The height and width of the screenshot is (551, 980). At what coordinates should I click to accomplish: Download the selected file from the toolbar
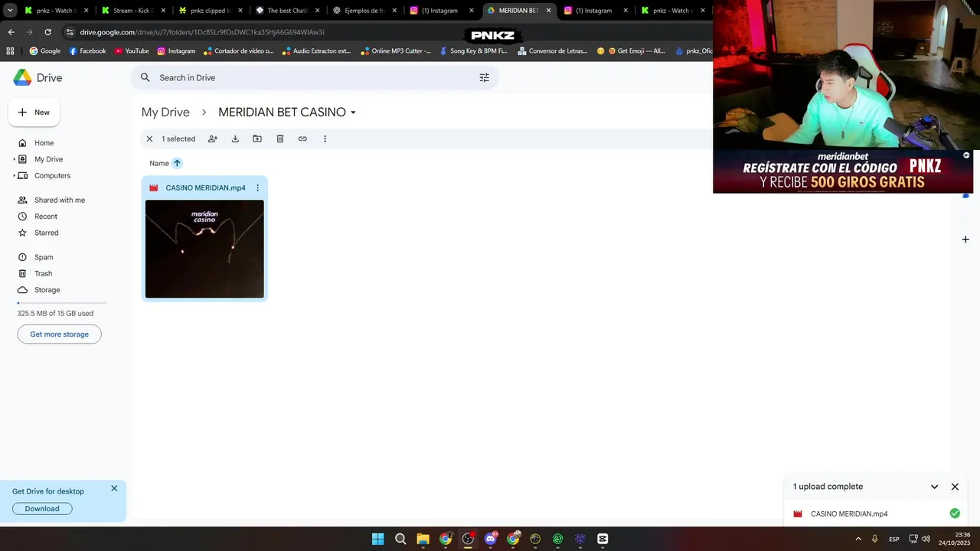(x=235, y=139)
